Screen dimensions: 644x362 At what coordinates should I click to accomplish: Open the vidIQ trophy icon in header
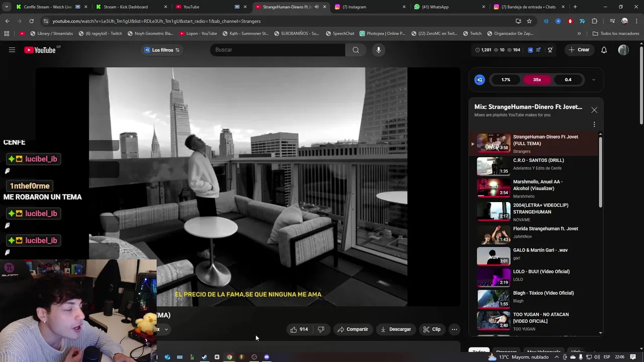pos(550,50)
